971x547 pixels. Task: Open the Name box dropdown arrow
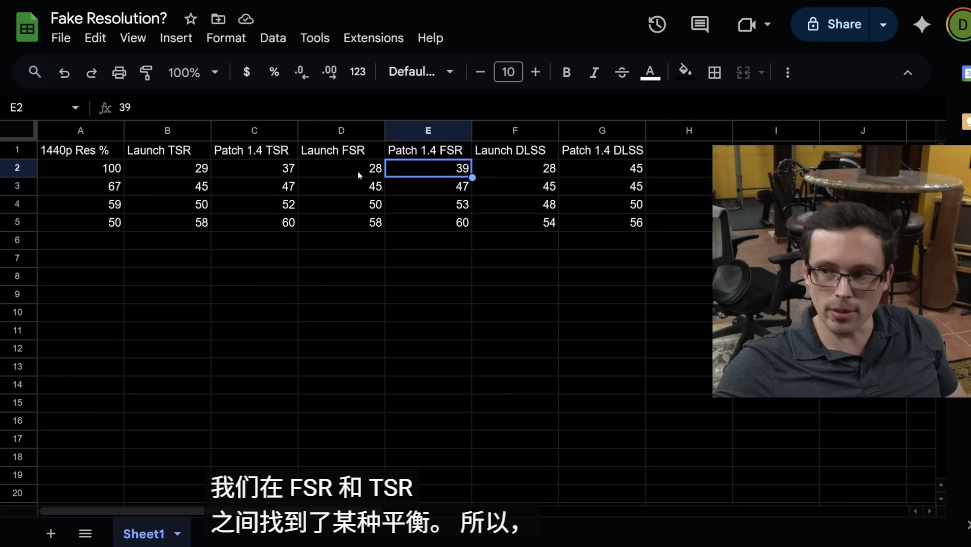tap(75, 107)
